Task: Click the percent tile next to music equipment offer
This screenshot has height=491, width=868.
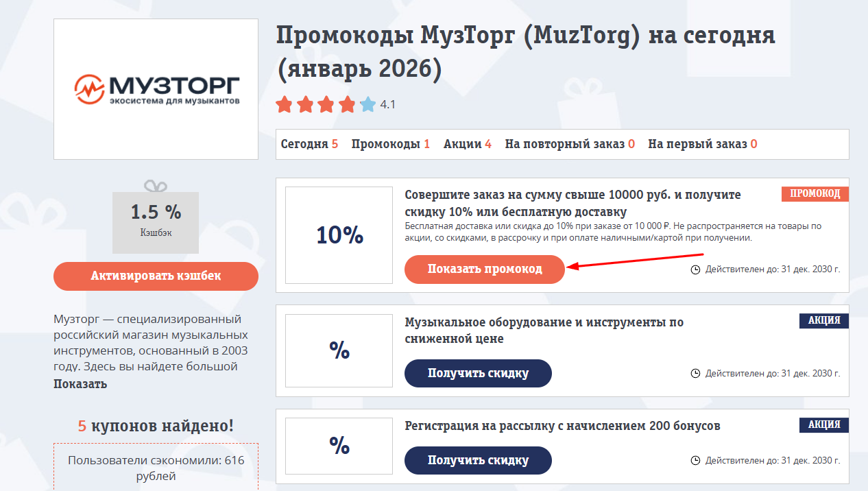Action: [x=338, y=350]
